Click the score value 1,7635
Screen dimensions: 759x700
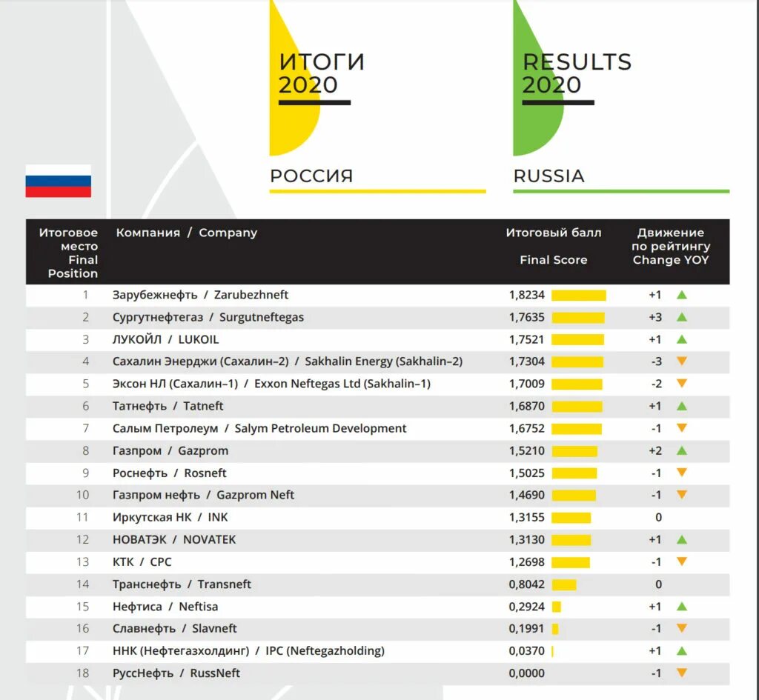(x=527, y=317)
